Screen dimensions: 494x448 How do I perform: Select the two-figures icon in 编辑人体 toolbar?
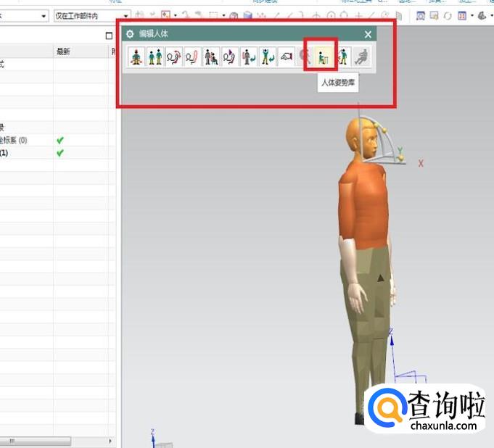click(155, 57)
